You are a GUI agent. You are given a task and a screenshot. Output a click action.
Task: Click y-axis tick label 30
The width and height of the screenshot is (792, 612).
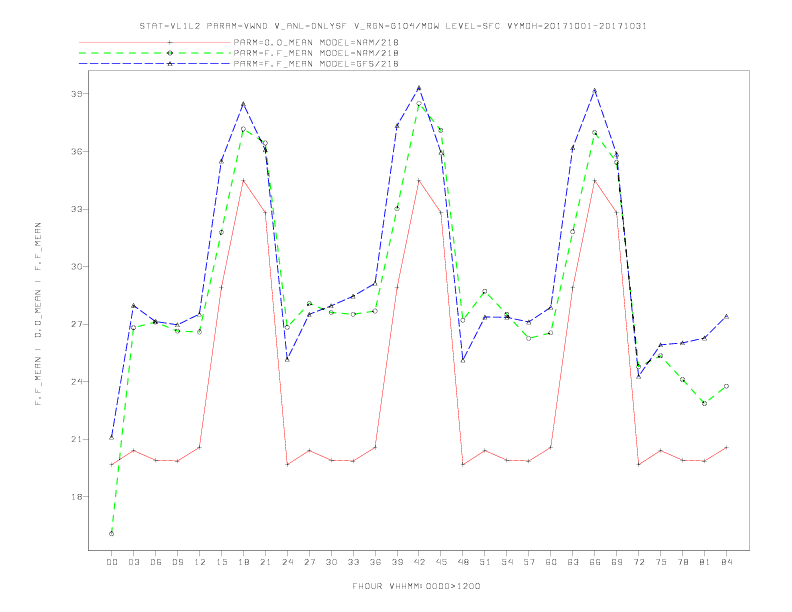[x=76, y=267]
